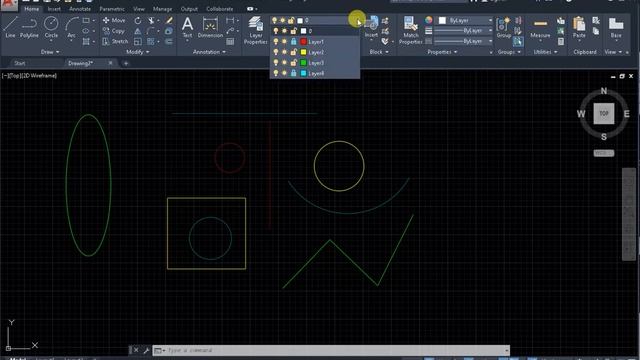Open the Parametric ribbon tab
Screen dimensions: 640x360
112,9
